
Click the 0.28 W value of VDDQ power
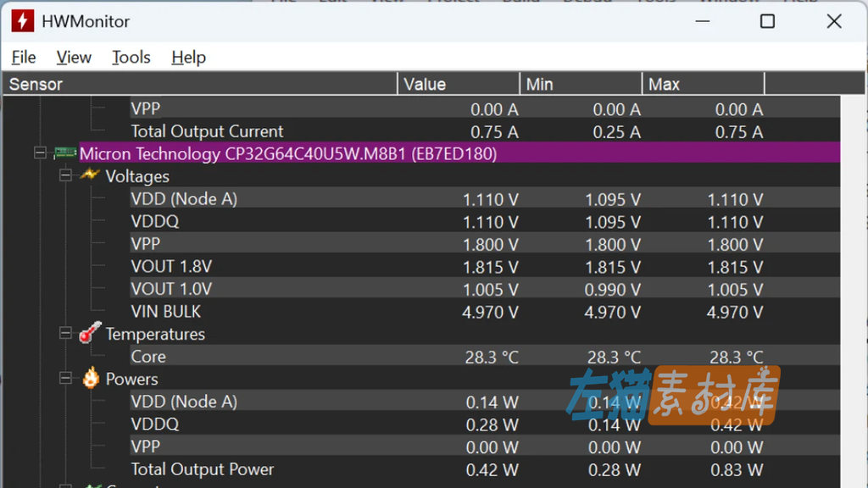pyautogui.click(x=492, y=425)
